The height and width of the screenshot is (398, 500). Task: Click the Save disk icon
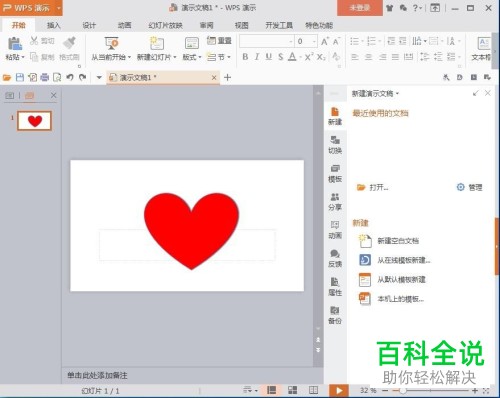(x=20, y=78)
